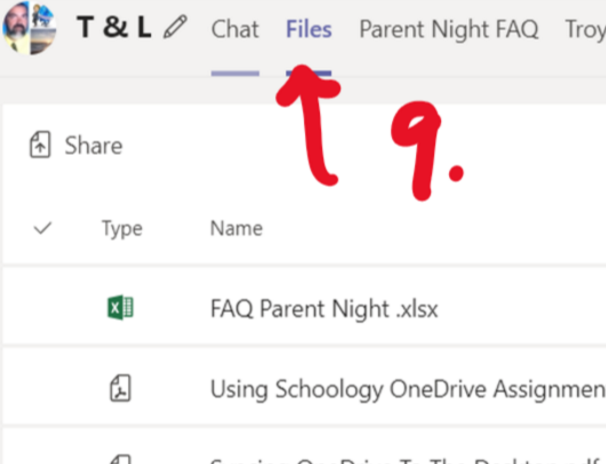Click the T & L chat name
This screenshot has height=464, width=606.
(x=113, y=28)
